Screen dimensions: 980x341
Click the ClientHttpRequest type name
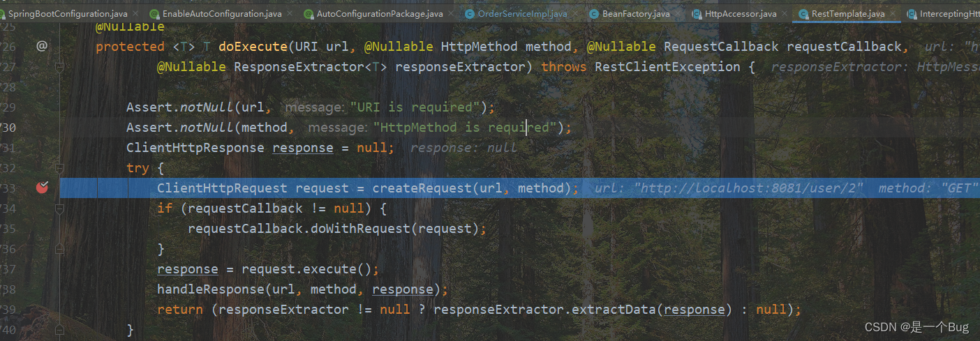[222, 188]
